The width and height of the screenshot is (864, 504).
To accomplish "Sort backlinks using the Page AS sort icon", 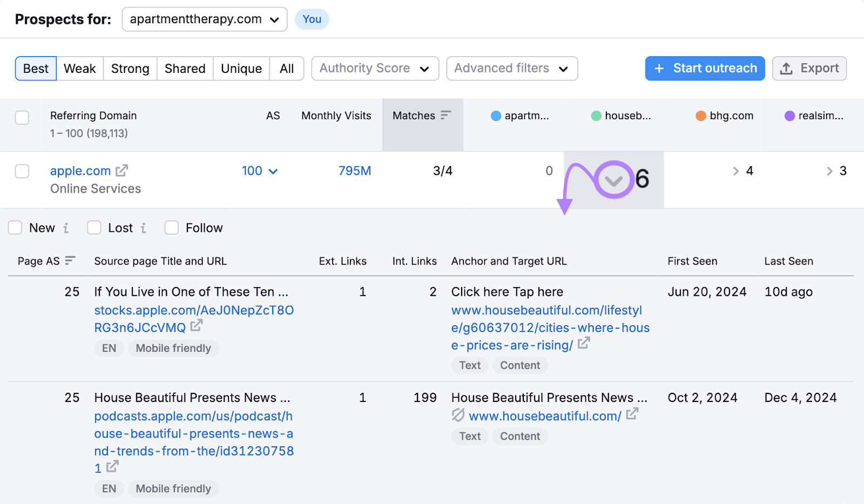I will [x=70, y=260].
